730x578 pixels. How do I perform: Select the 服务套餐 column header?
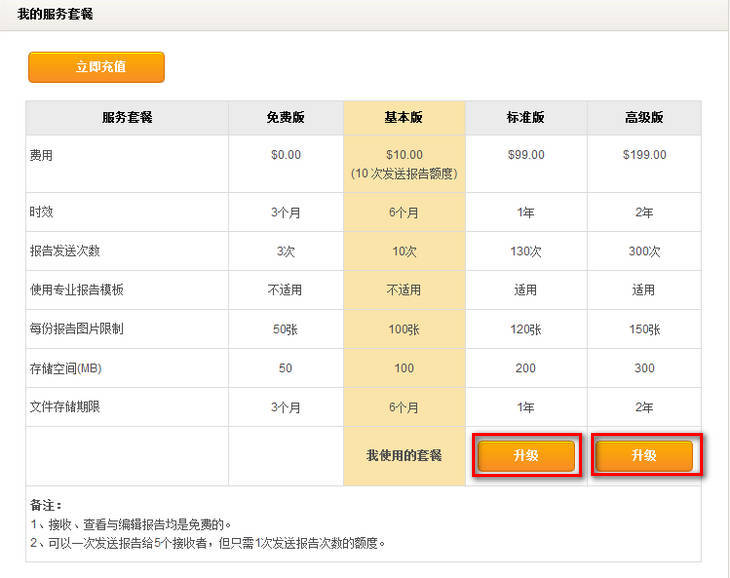tap(127, 117)
